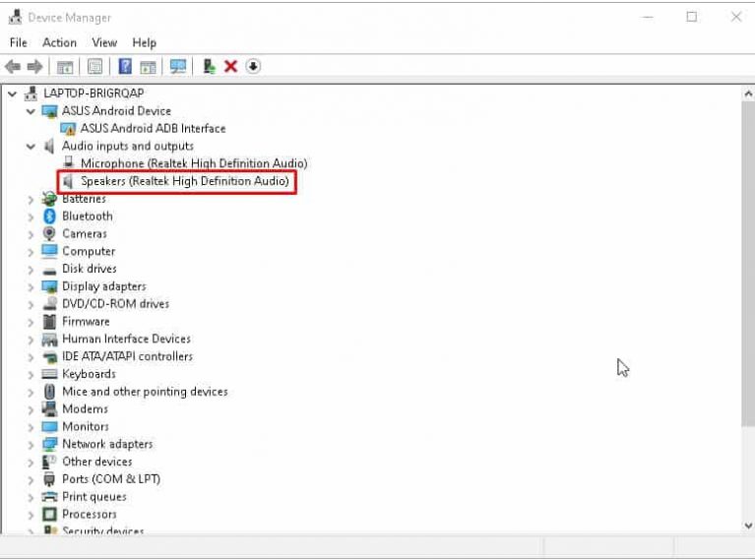Collapse the LAPTOP-BRIGRQAP root node
The image size is (755, 560).
[x=13, y=93]
